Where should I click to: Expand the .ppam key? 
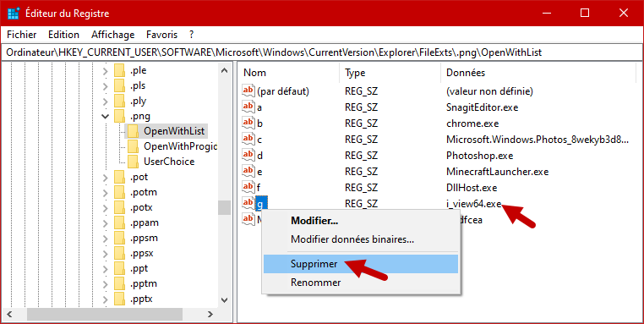[x=106, y=222]
